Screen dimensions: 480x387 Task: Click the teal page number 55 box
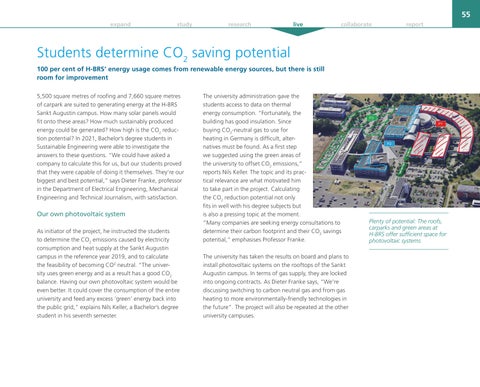(466, 14)
